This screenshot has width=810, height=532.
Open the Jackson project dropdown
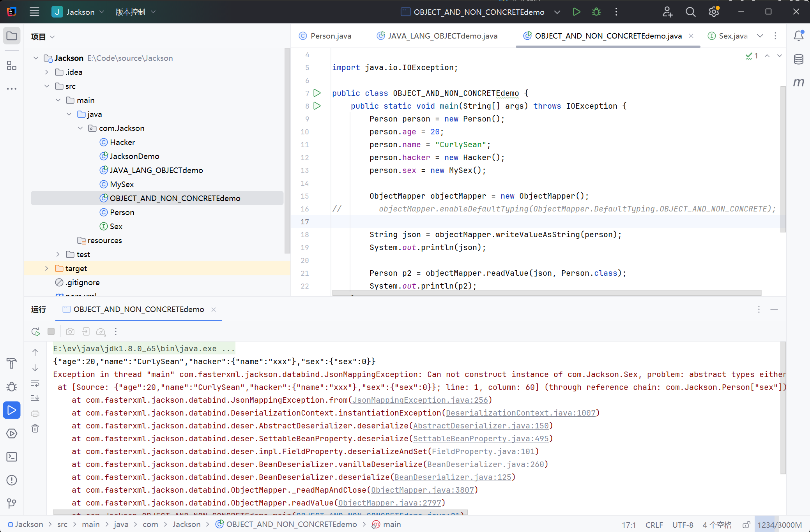[x=78, y=12]
